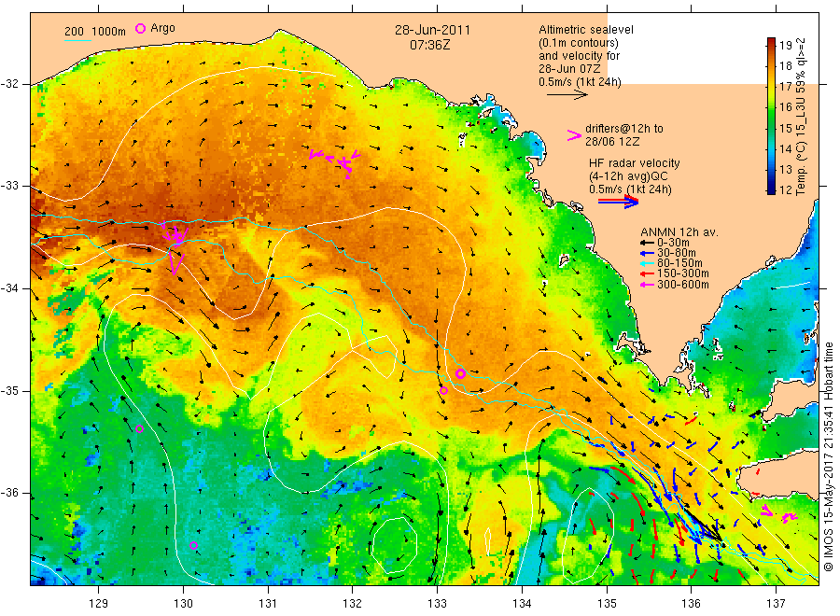Click the magenta drifter track cluster near 130°E

[x=175, y=246]
